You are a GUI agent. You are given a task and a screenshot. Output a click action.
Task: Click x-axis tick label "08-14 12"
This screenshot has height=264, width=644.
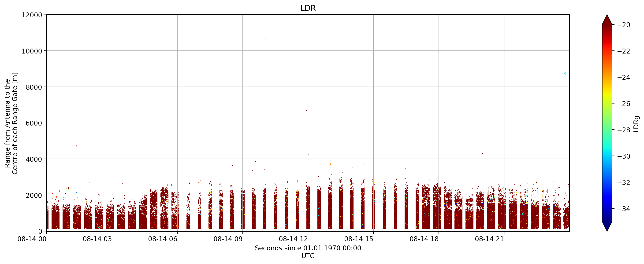click(x=293, y=239)
